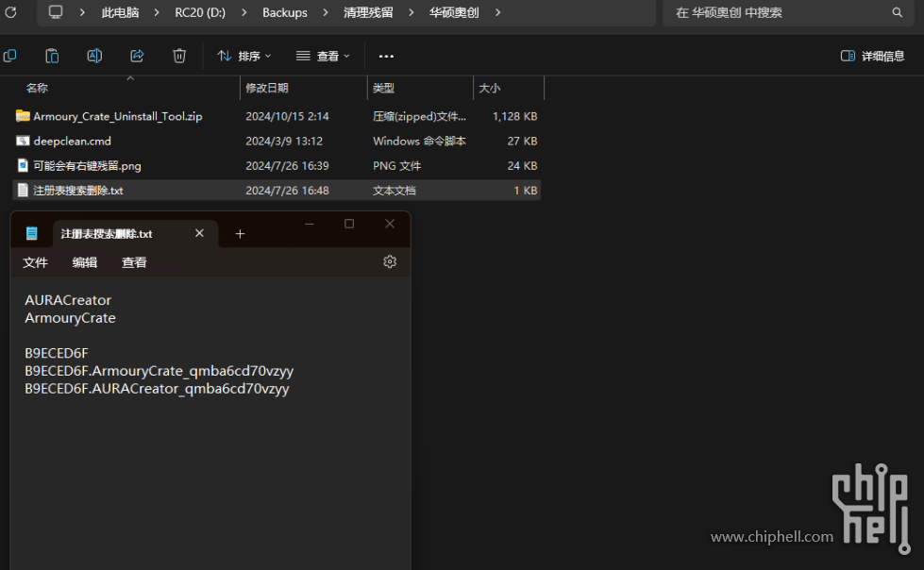Click 华硕奥创 in the breadcrumb path

click(x=454, y=12)
